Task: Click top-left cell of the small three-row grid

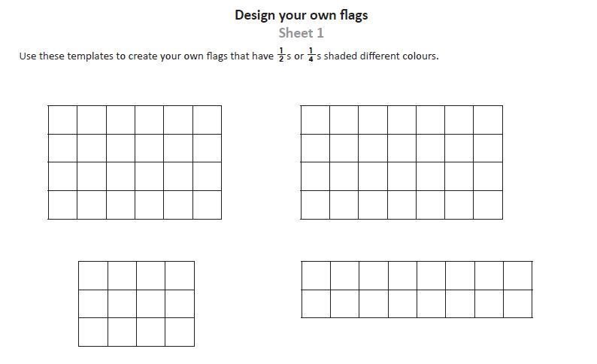Action: pyautogui.click(x=93, y=276)
